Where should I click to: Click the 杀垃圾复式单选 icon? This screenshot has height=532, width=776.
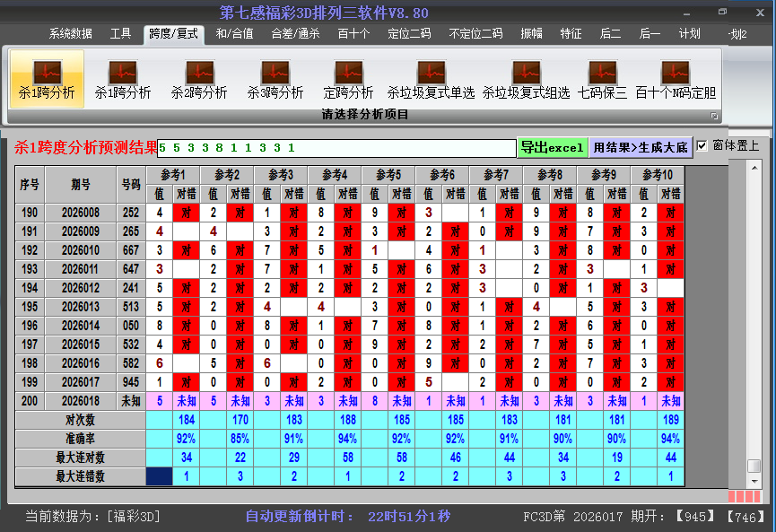431,77
